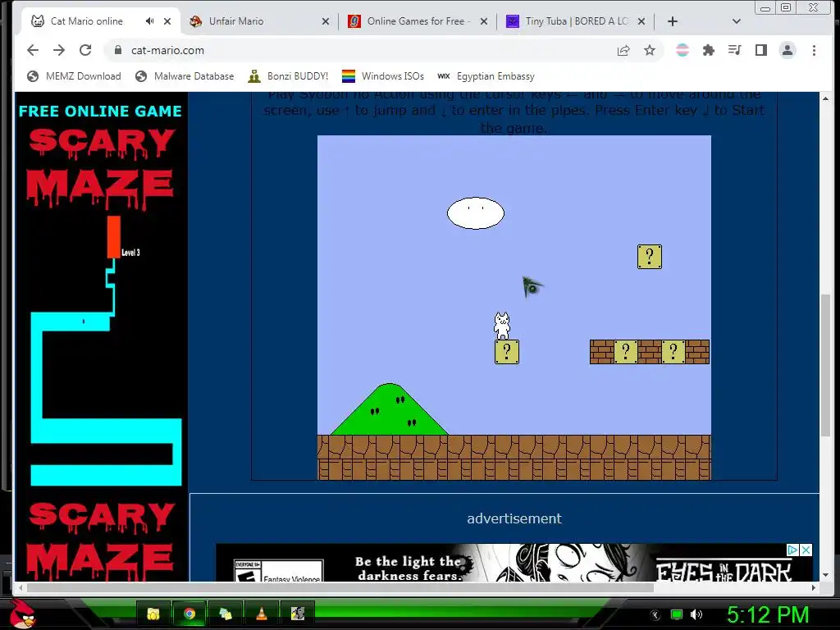
Task: Open the Chrome profile avatar icon
Action: 787,50
